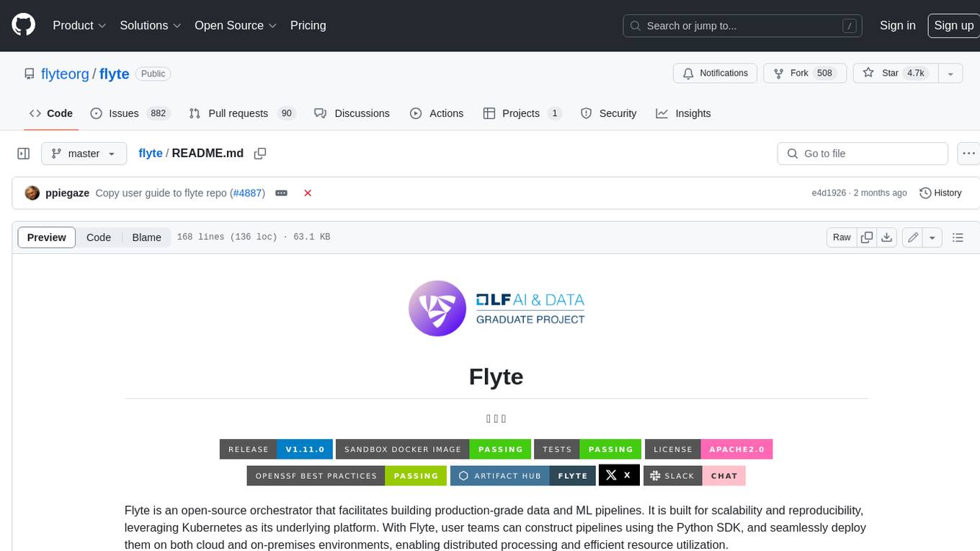Switch to the Insights tab
The height and width of the screenshot is (551, 980).
click(x=683, y=113)
